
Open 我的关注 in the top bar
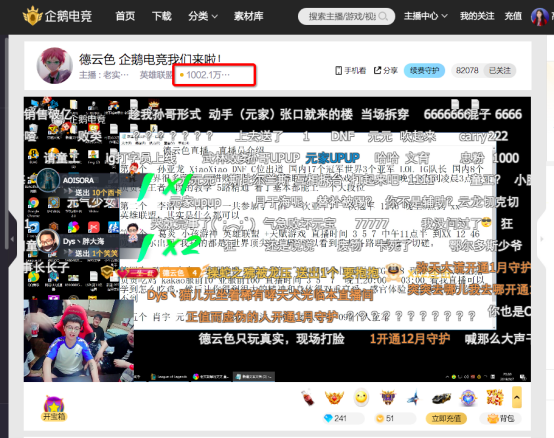click(x=477, y=16)
